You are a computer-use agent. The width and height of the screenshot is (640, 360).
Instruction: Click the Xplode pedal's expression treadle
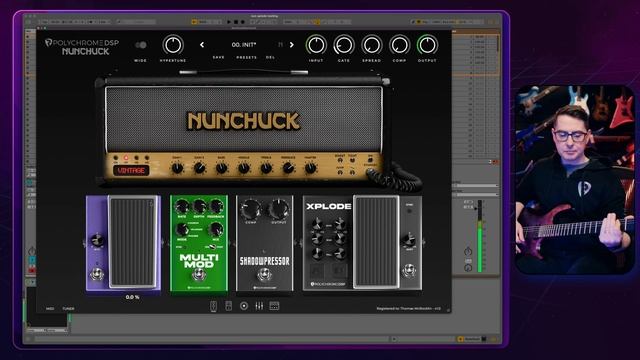pos(376,242)
